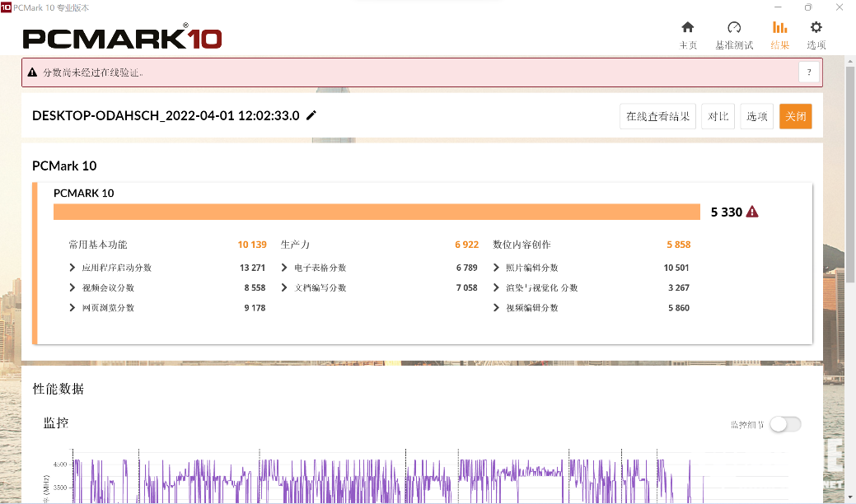Click the warning icon in the validation banner
The height and width of the screenshot is (504, 856).
pyautogui.click(x=32, y=72)
